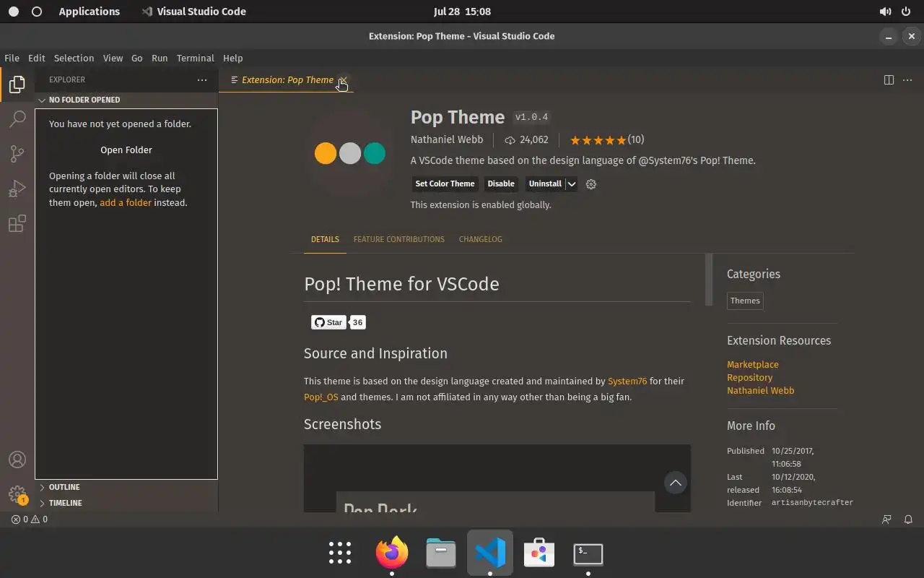Open the Marketplace resource link
Screen dimensions: 924x578
click(753, 365)
